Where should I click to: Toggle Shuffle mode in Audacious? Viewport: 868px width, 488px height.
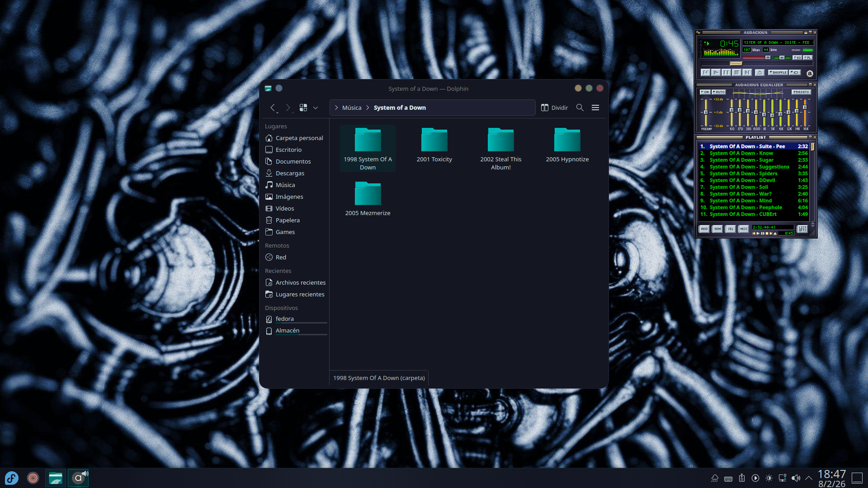pyautogui.click(x=778, y=72)
